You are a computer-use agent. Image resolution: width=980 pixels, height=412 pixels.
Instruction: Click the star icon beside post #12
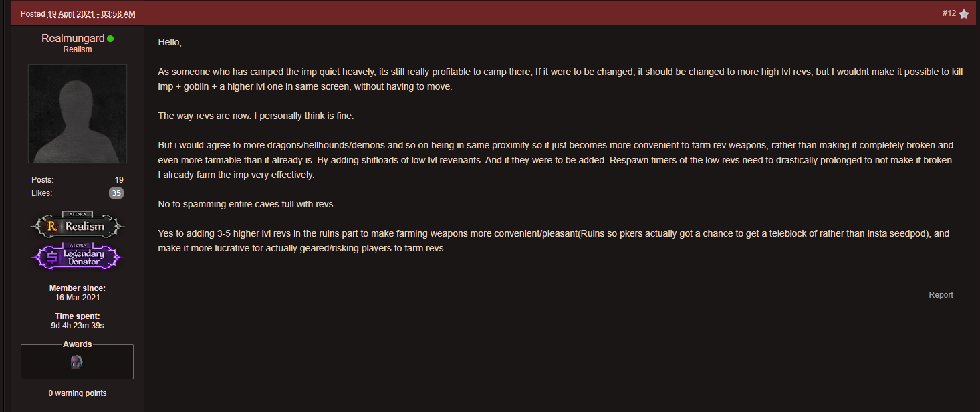point(963,14)
